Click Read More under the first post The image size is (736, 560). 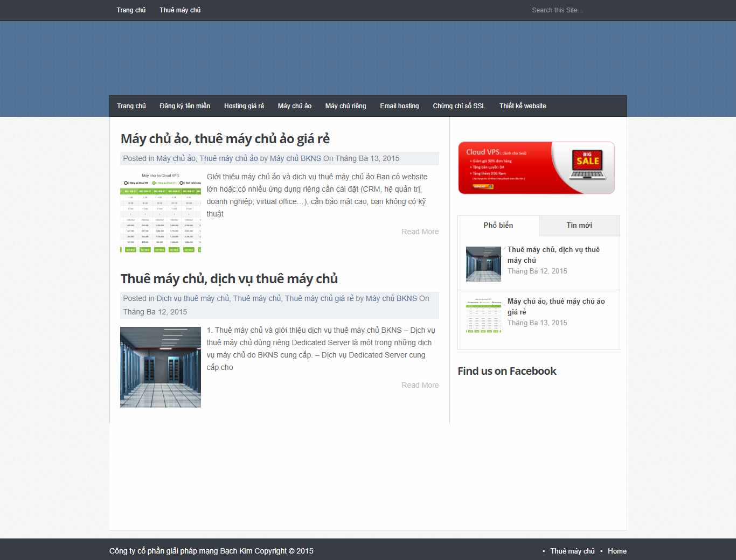pyautogui.click(x=420, y=231)
